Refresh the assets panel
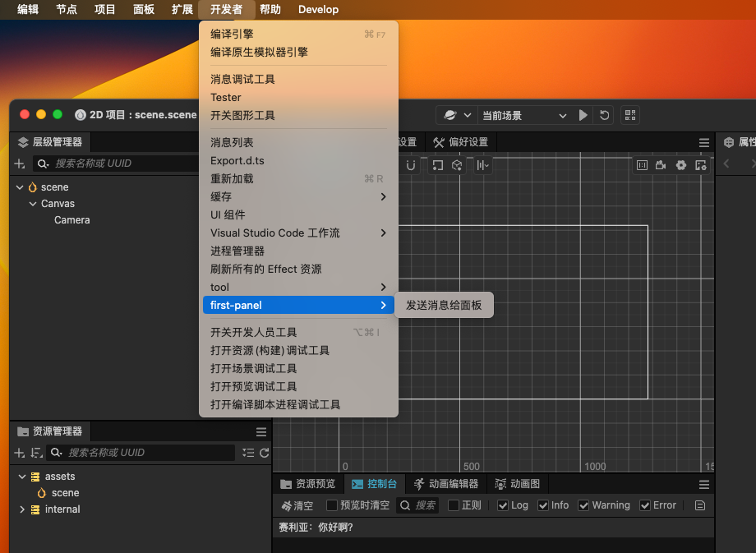The height and width of the screenshot is (553, 756). pos(265,453)
